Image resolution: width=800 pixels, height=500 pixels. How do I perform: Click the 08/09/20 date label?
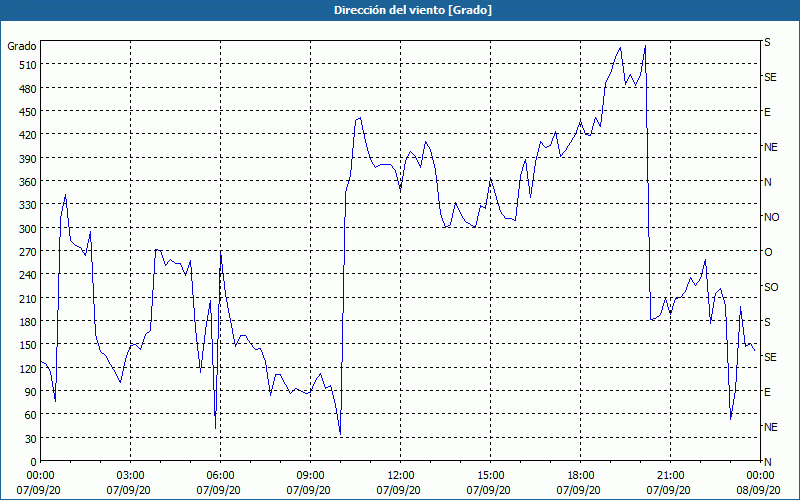click(760, 490)
